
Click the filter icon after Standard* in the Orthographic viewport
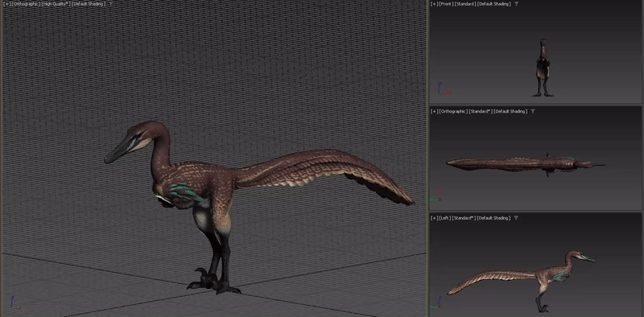[533, 111]
